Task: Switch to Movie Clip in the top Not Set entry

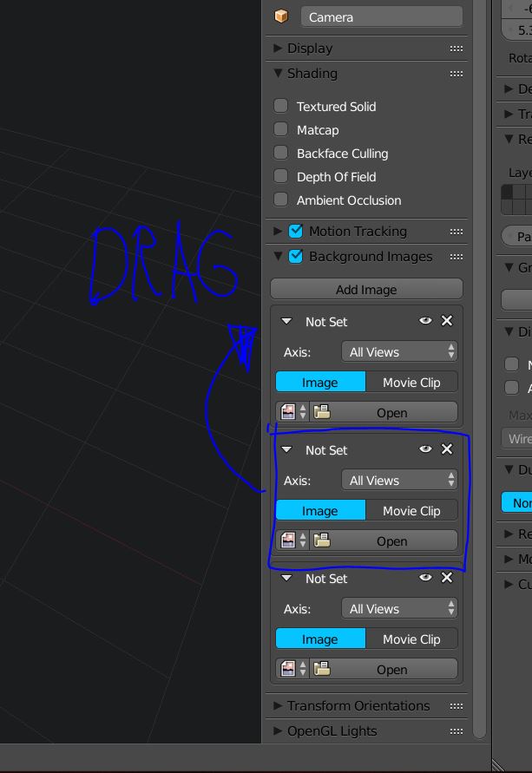Action: tap(411, 382)
